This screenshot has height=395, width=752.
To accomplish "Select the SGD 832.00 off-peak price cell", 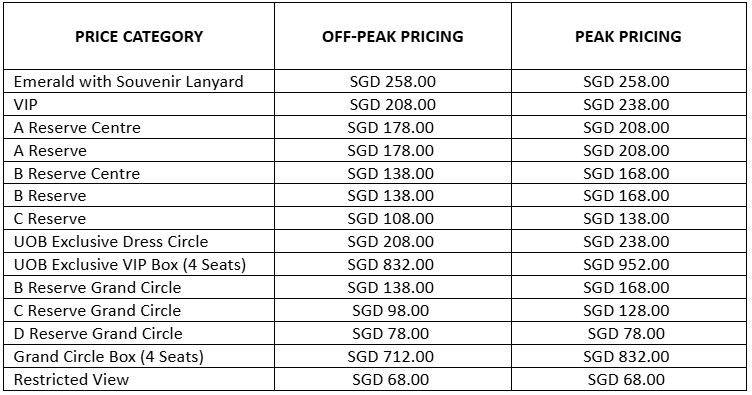I will click(x=393, y=265).
